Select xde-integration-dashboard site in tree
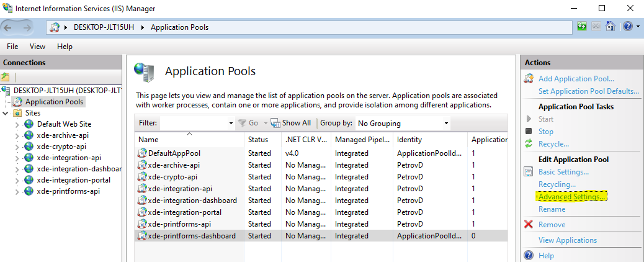This screenshot has height=262, width=644. click(79, 169)
